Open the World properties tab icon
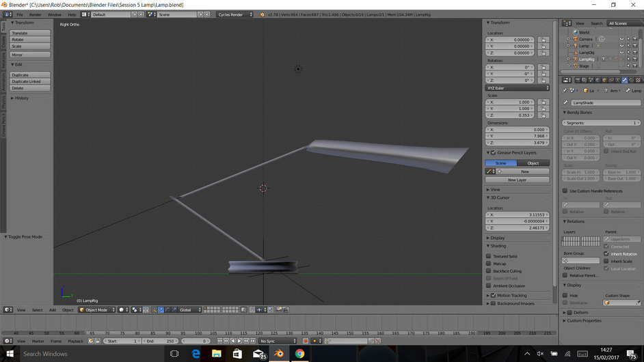644x362 pixels. [598, 80]
